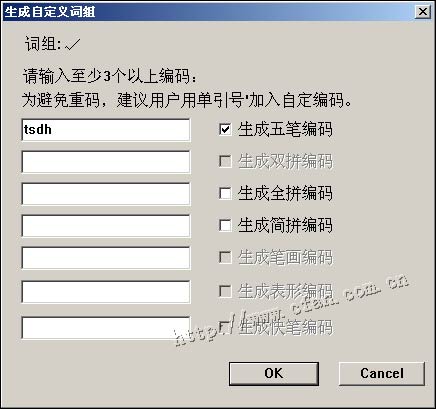Click the 请输入至少3个以上编码 instruction text
Screen dimensions: 436x409
pyautogui.click(x=110, y=76)
